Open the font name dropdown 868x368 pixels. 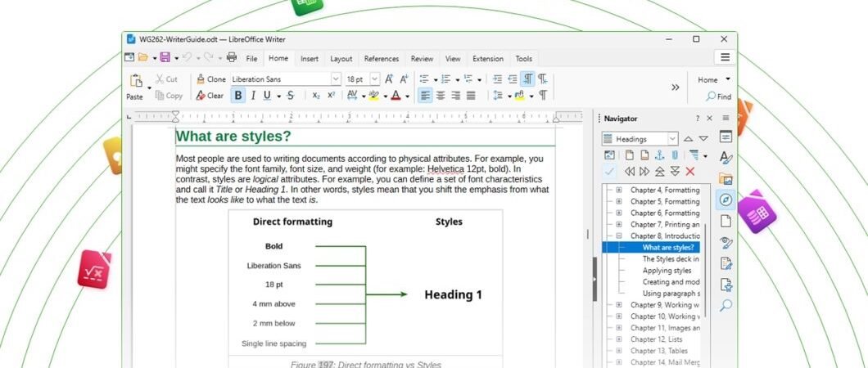[x=336, y=79]
